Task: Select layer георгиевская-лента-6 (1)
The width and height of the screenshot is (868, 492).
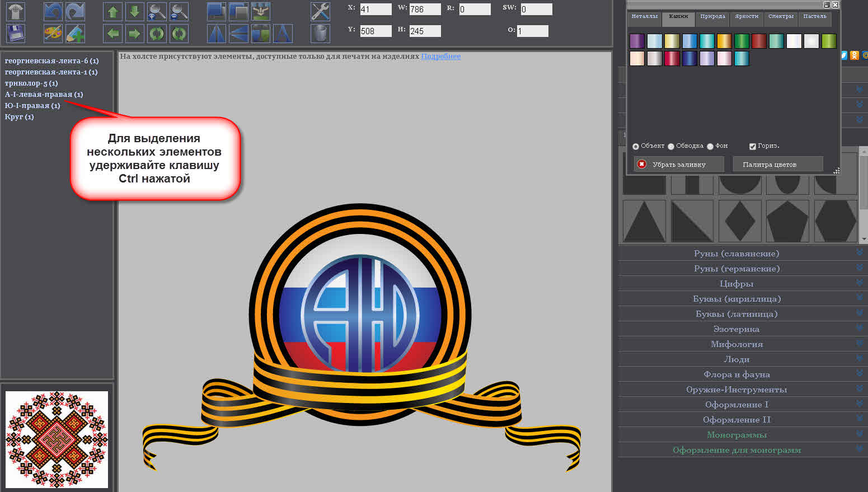Action: pos(51,61)
